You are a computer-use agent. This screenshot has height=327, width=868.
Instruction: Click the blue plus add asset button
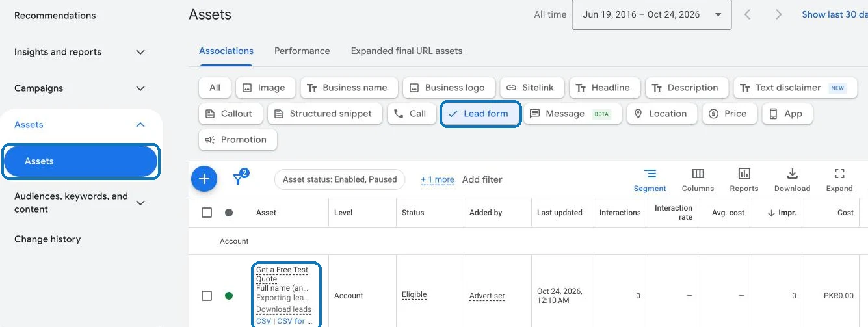click(204, 179)
